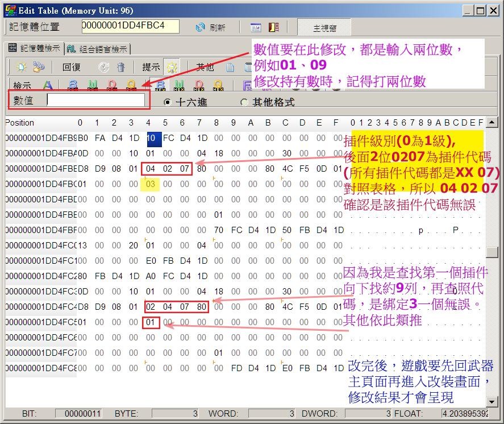
Task: Click the sparkle new icon in the toolbar
Action: (22, 67)
